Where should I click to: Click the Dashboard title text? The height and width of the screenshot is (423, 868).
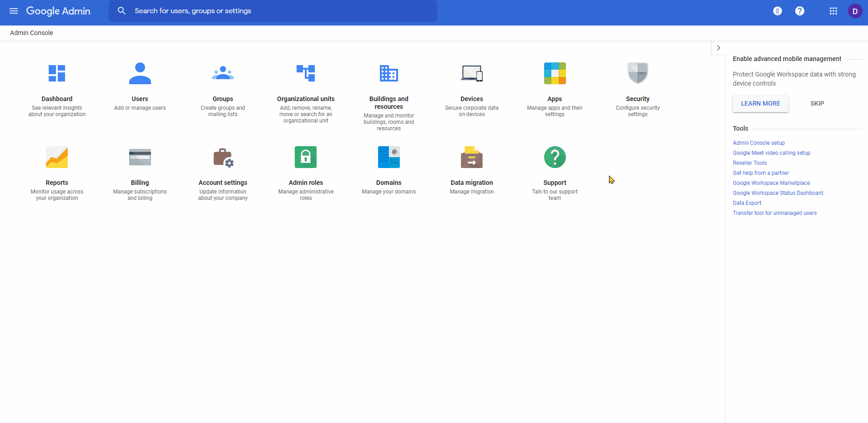pos(57,99)
